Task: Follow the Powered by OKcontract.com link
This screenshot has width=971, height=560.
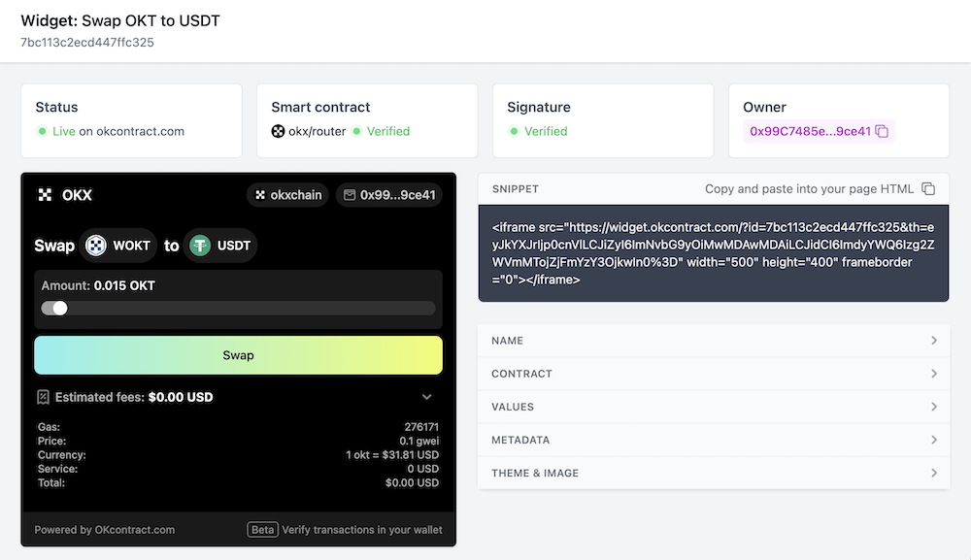Action: click(105, 530)
